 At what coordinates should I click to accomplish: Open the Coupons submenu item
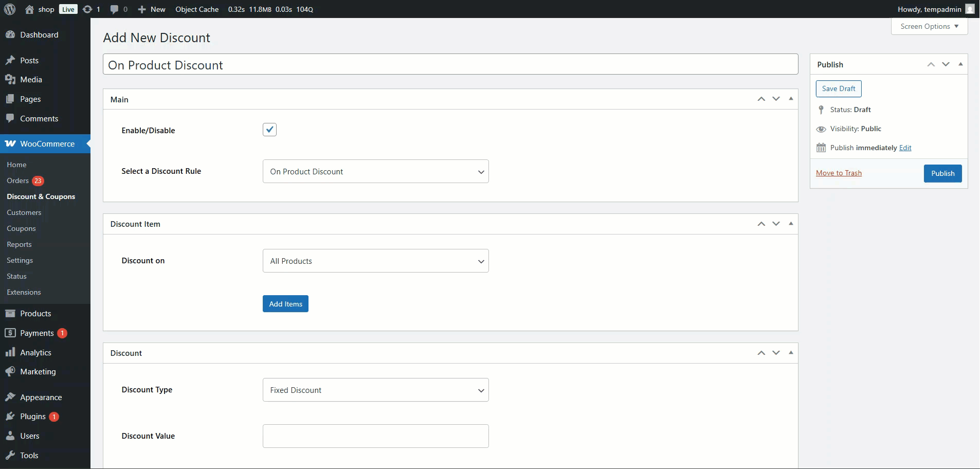coord(21,228)
